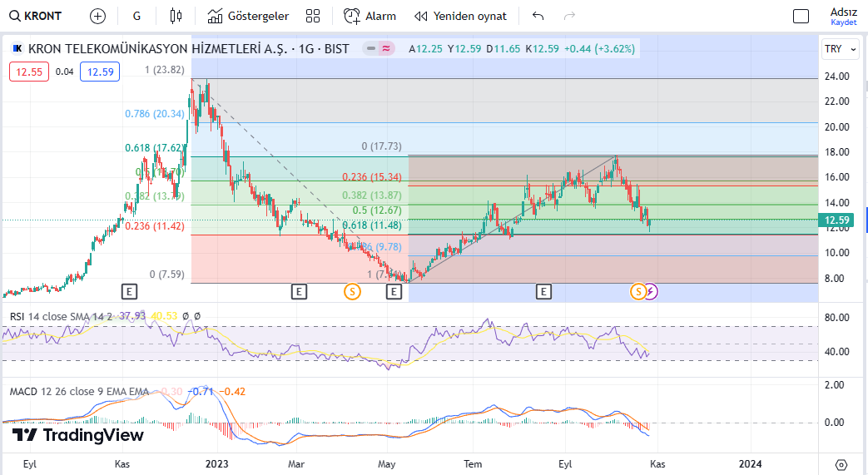Click the 0.236 (15.34) Fibonacci label
This screenshot has height=475, width=868.
pos(372,177)
